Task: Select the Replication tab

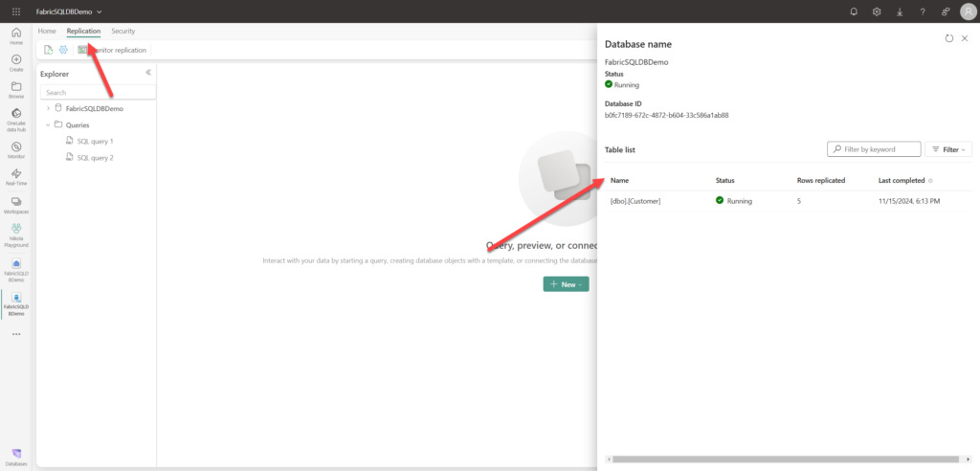Action: (x=84, y=31)
